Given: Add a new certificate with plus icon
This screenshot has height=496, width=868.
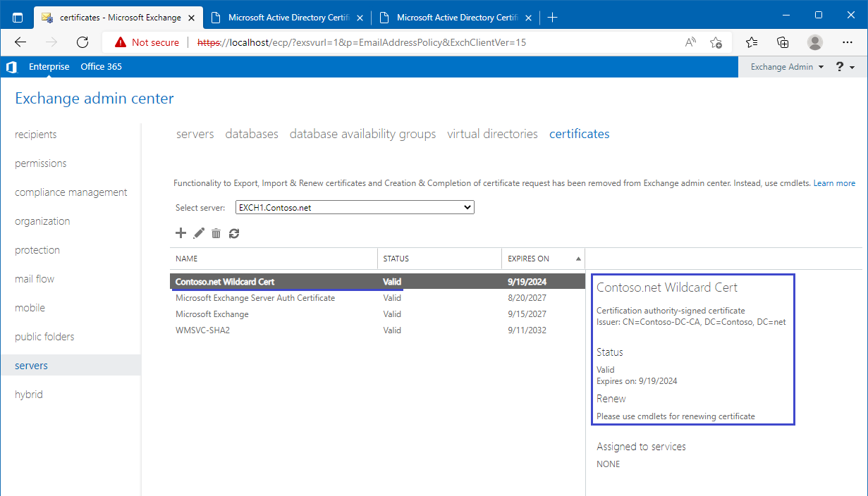Looking at the screenshot, I should tap(181, 233).
